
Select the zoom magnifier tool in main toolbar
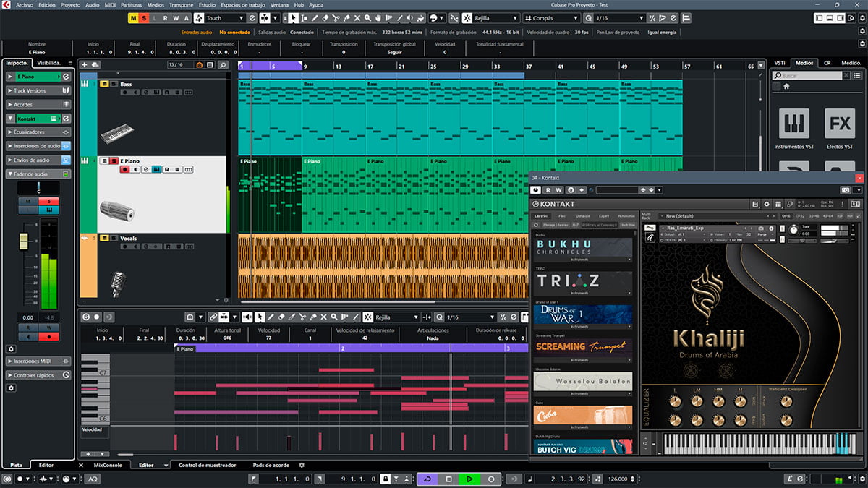tap(367, 17)
